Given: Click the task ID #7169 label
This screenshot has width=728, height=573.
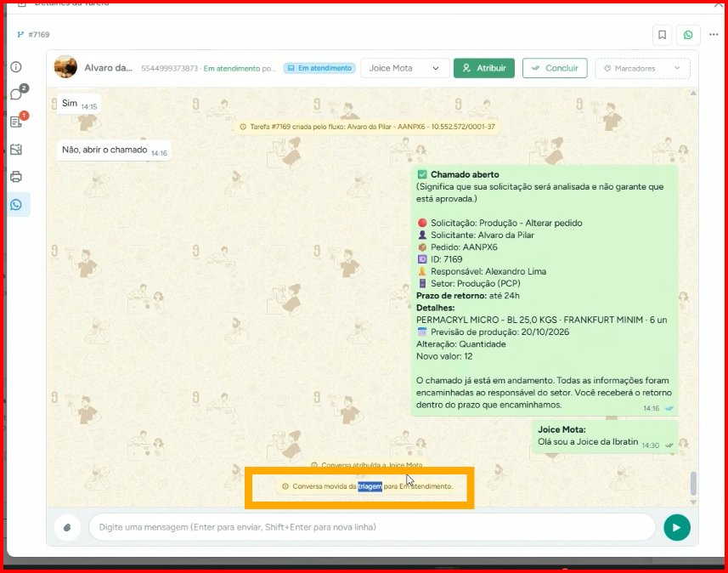Looking at the screenshot, I should click(38, 34).
